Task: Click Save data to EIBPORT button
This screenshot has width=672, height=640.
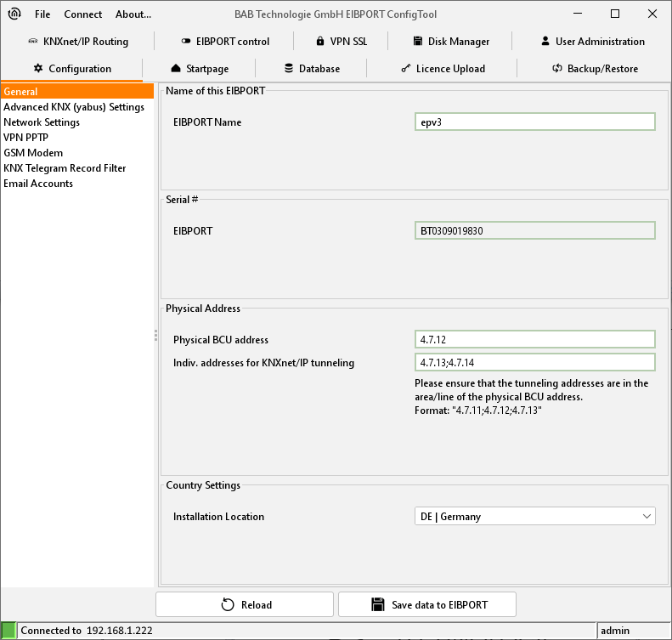Action: tap(426, 604)
